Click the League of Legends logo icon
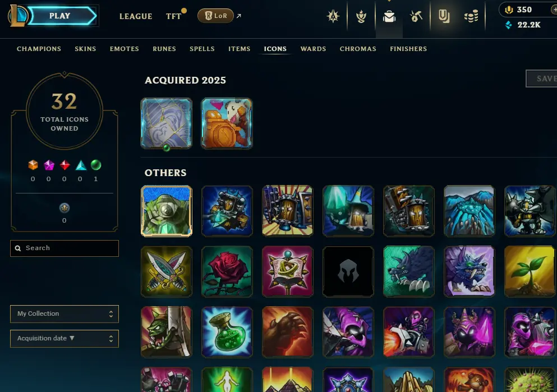The height and width of the screenshot is (392, 557). [x=17, y=16]
